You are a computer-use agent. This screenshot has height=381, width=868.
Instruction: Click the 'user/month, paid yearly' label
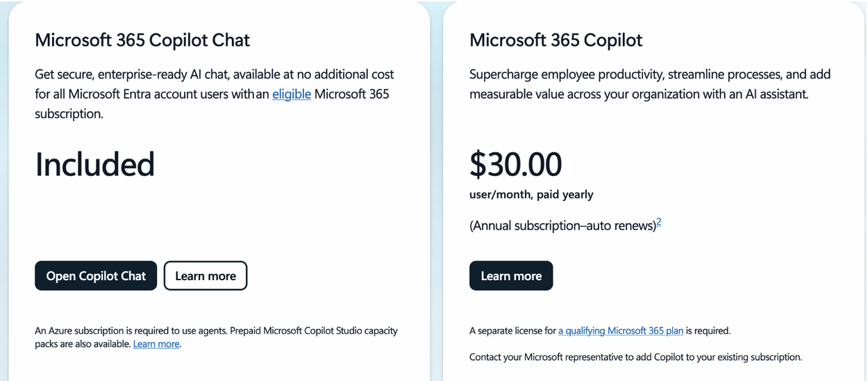tap(531, 195)
